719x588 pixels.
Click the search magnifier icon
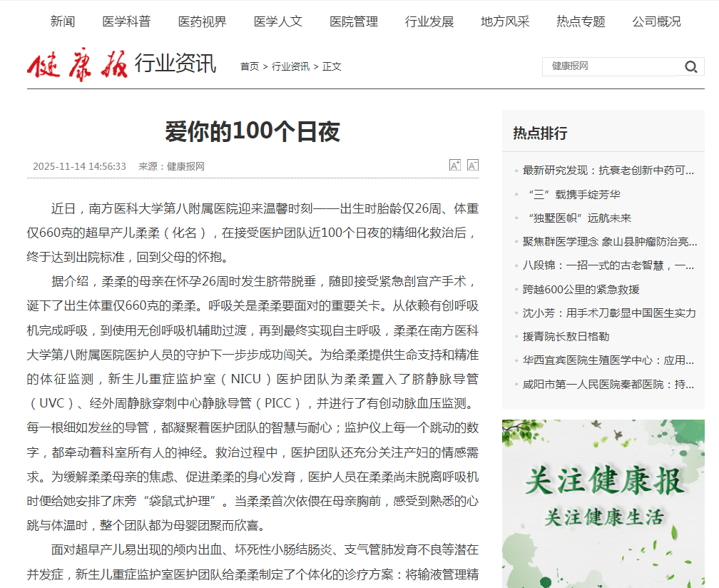[x=691, y=67]
